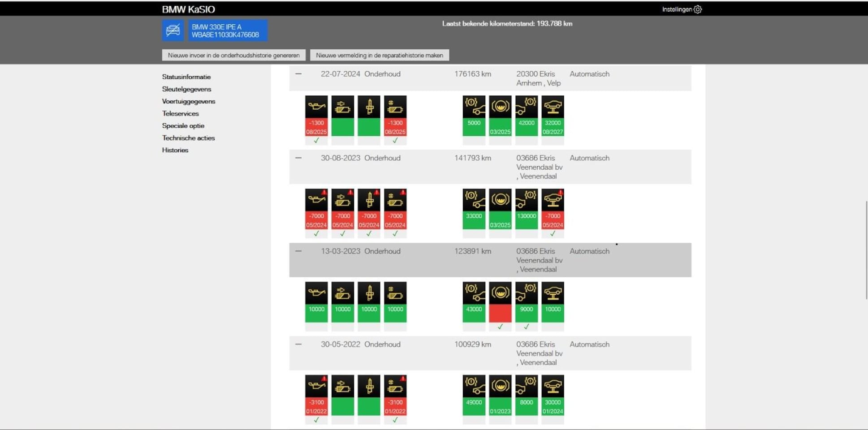Click the checkmark under brake fluid, 13-03-2023 entry
Viewport: 868px width, 430px height.
pos(500,327)
